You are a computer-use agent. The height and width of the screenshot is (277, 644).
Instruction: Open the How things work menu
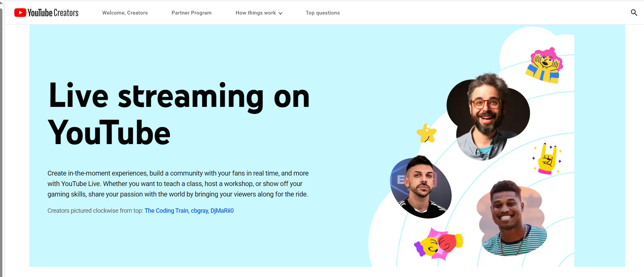[x=256, y=13]
